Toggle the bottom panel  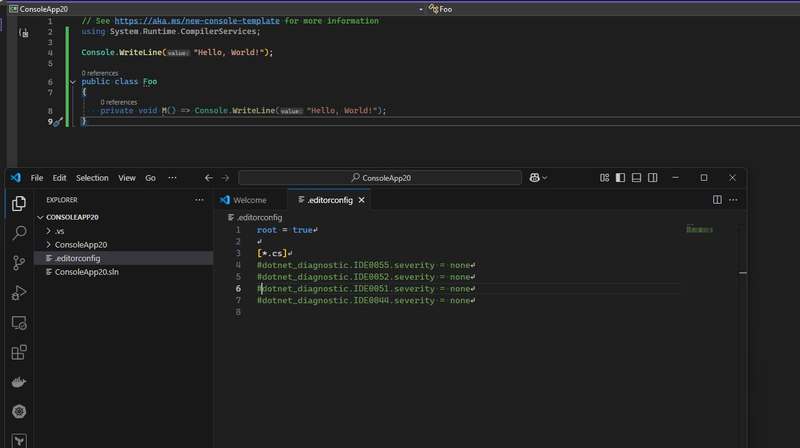pos(636,178)
